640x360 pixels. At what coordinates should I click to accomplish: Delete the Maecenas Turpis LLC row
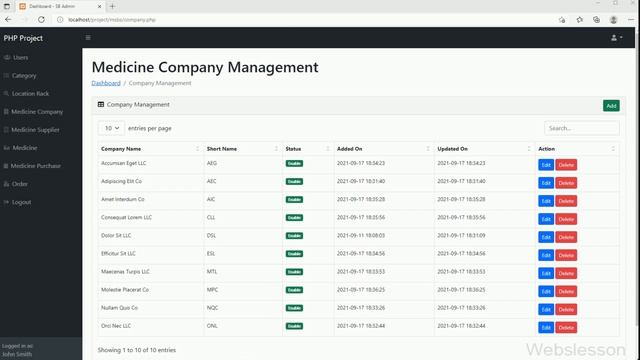tap(566, 273)
